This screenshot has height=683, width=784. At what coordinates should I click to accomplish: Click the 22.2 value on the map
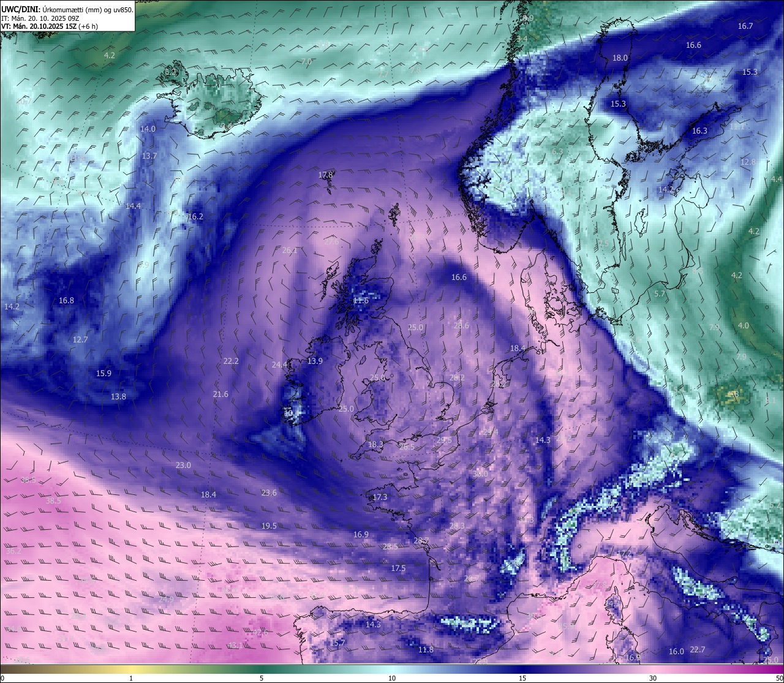(x=231, y=361)
